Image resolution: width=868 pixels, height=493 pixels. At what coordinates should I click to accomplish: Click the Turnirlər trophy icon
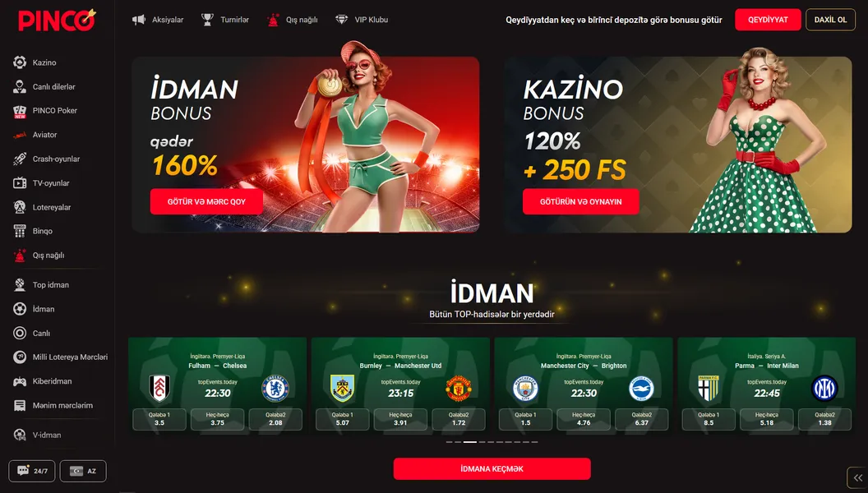(207, 20)
